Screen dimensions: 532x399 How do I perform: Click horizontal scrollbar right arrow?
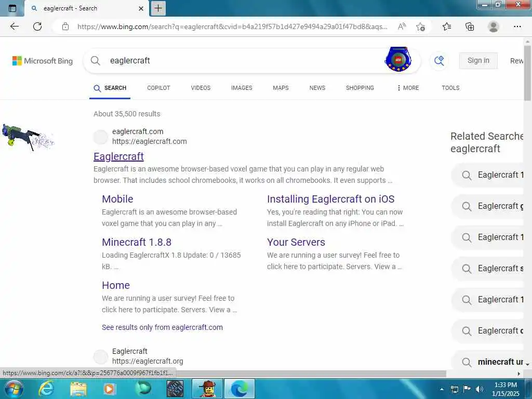pos(519,374)
